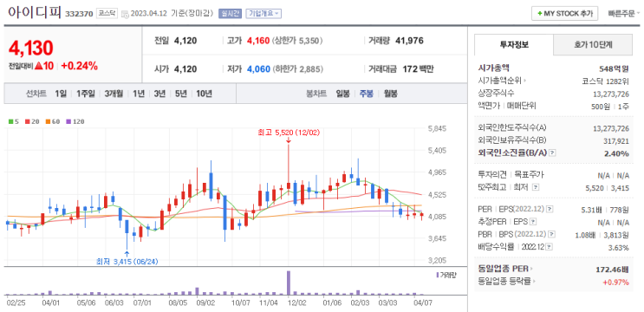Click the 고가 value 4,160
The height and width of the screenshot is (312, 644).
click(x=258, y=41)
